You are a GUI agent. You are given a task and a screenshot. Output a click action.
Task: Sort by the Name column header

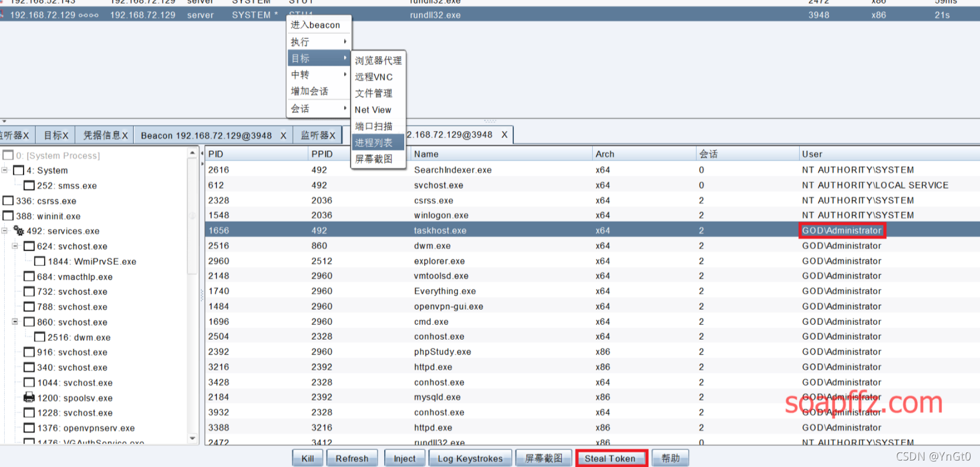(x=501, y=154)
